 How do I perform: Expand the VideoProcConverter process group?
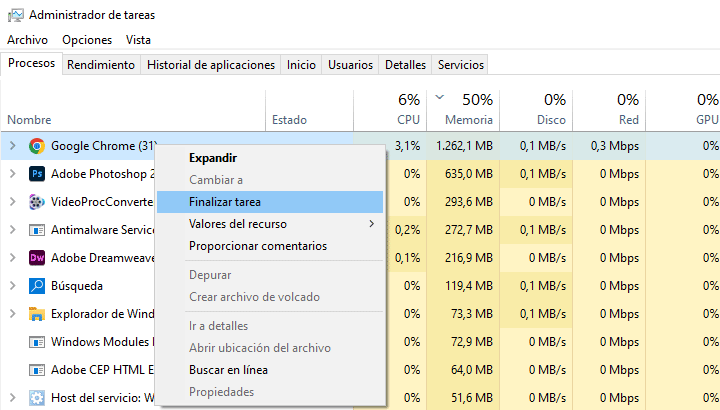pyautogui.click(x=13, y=202)
